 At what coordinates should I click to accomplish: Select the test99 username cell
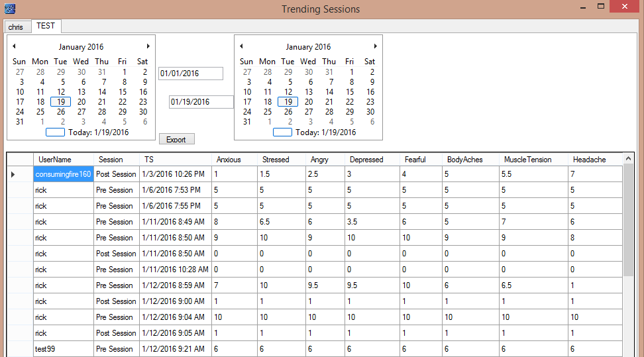click(63, 349)
